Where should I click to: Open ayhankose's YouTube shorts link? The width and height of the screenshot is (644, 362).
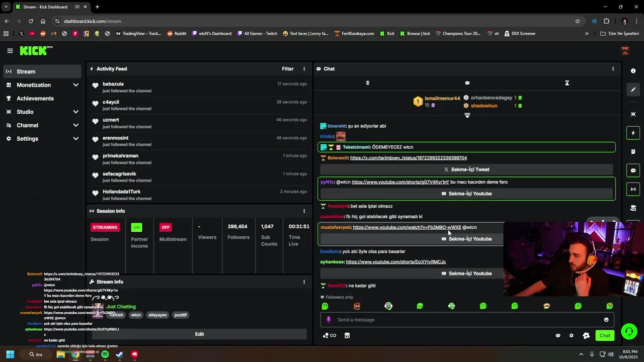[396, 262]
